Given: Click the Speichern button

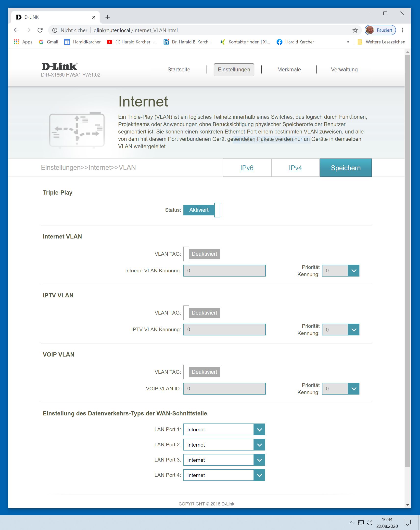Looking at the screenshot, I should click(345, 168).
